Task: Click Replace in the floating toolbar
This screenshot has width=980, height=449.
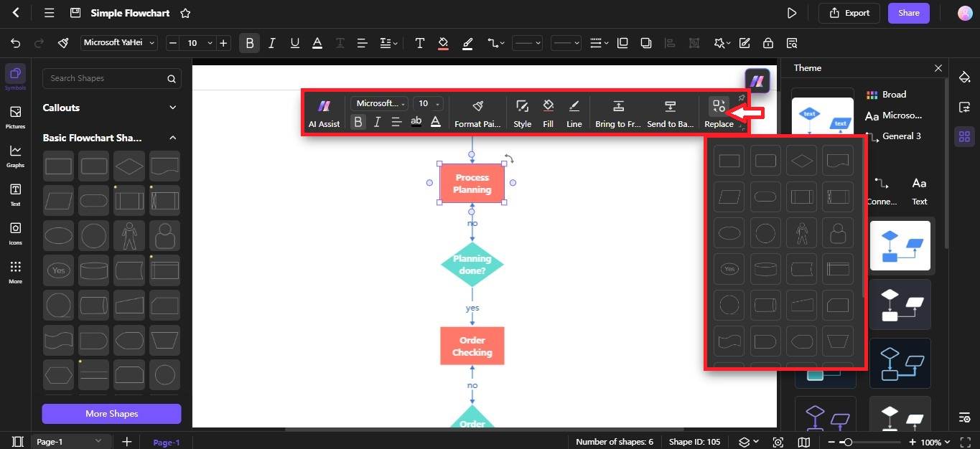Action: [x=719, y=113]
